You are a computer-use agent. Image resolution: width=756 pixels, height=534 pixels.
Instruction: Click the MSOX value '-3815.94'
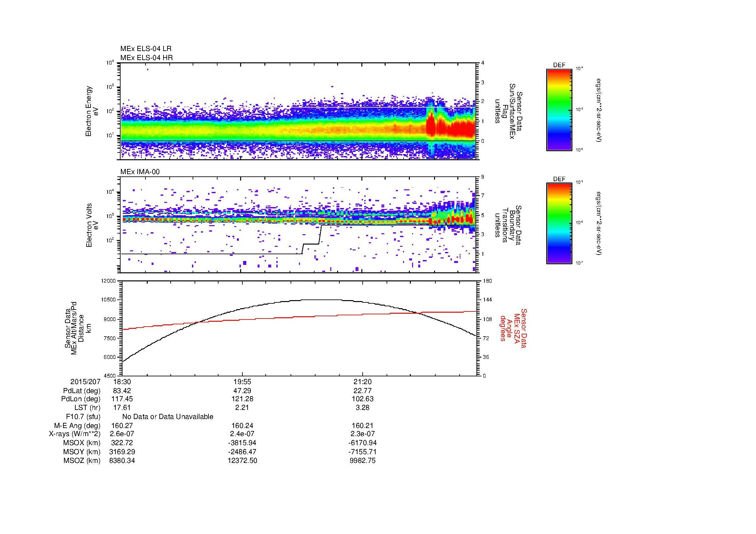point(242,443)
